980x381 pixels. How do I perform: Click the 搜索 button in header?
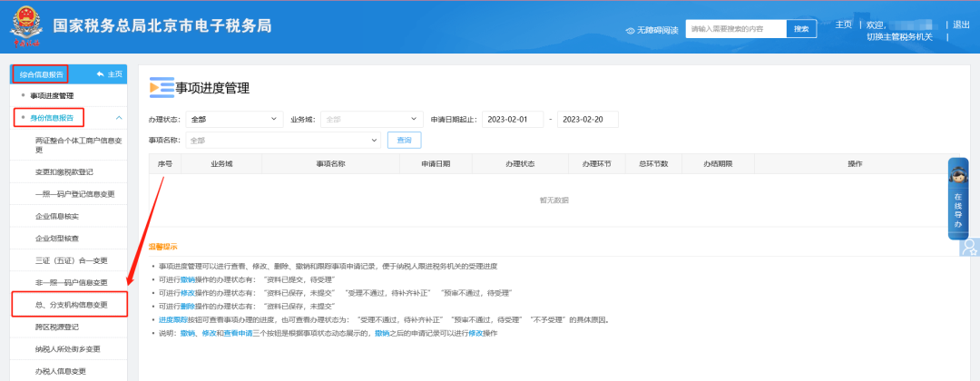point(801,29)
